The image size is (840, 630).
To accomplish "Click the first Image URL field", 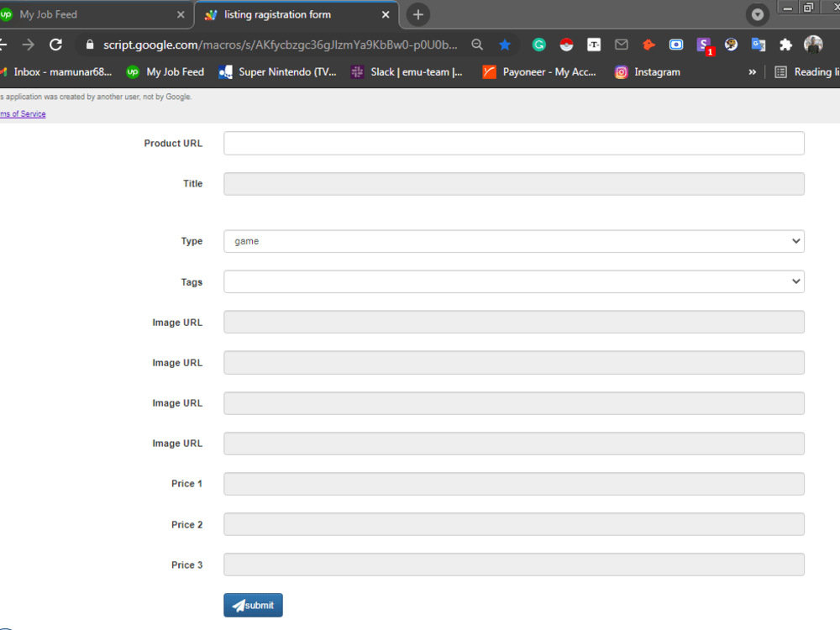I will point(514,322).
